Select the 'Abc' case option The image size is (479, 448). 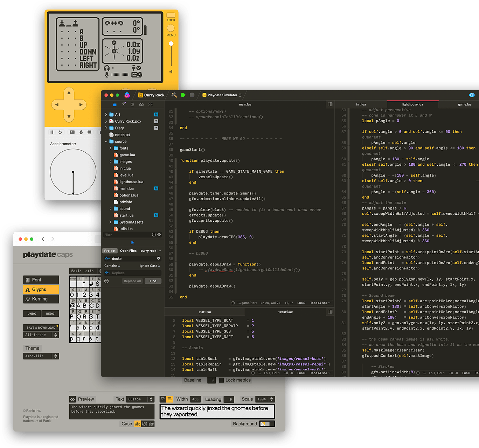[x=138, y=424]
